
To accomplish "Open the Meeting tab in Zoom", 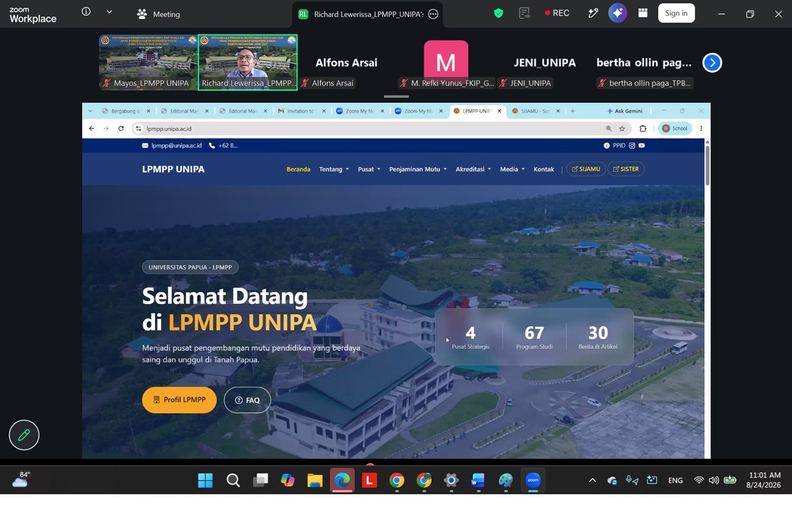I will point(159,14).
